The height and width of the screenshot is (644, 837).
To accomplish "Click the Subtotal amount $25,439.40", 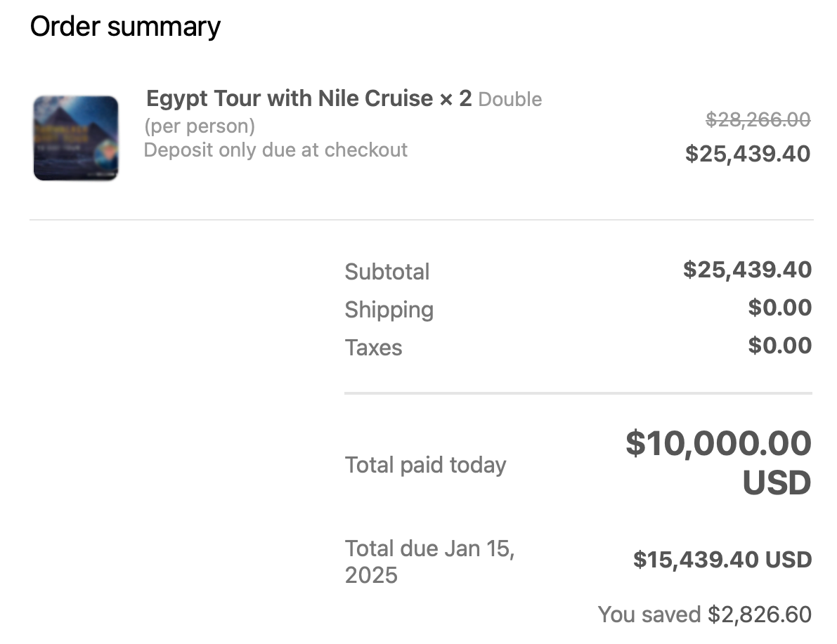I will (x=747, y=270).
